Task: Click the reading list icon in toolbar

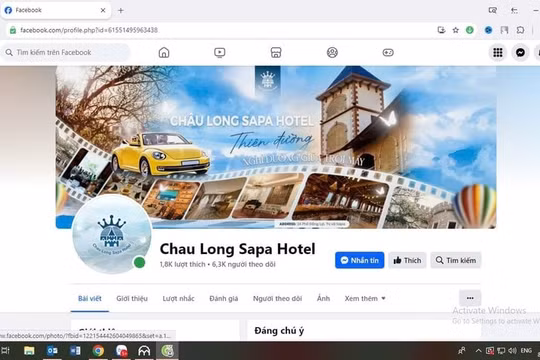Action: [x=505, y=30]
